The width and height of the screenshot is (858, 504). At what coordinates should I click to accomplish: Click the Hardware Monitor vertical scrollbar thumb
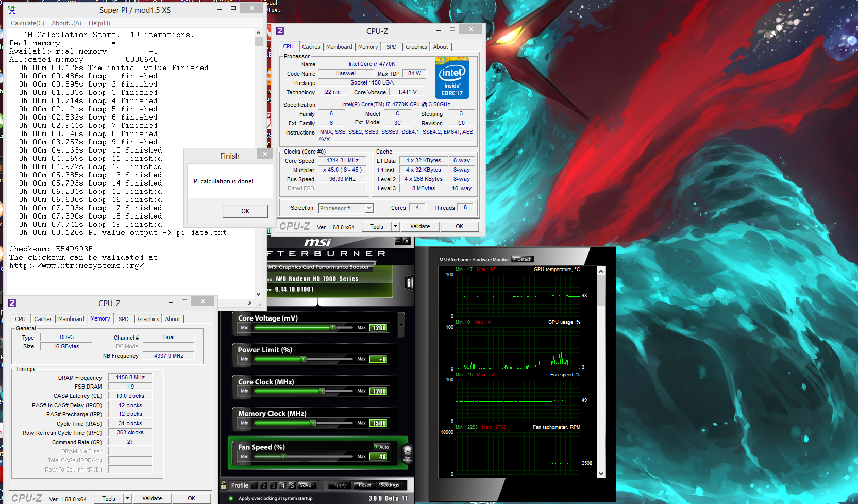pyautogui.click(x=601, y=291)
